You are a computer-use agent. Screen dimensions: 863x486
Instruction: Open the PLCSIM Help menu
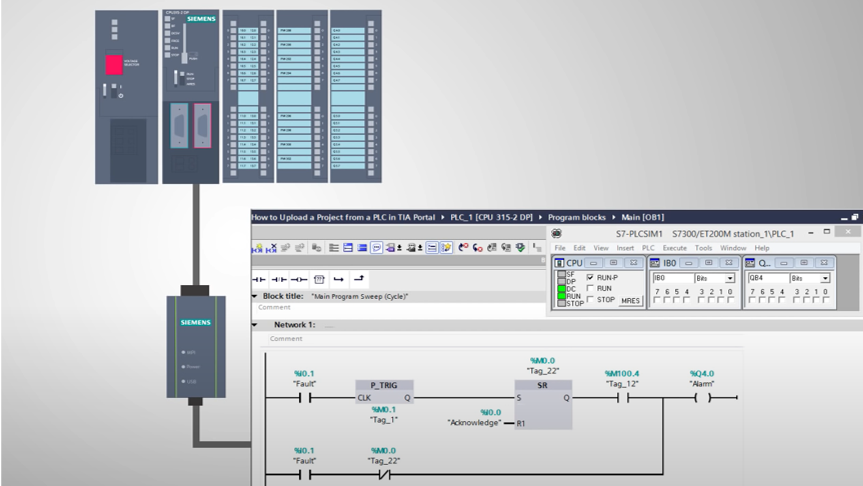(762, 248)
